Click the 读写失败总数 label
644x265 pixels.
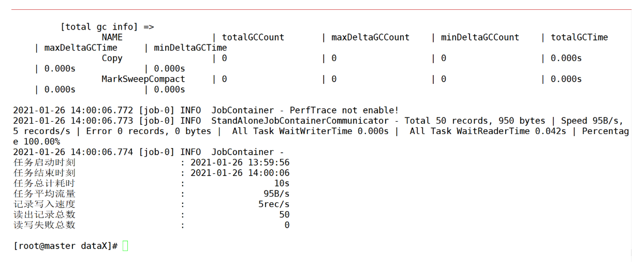point(45,225)
